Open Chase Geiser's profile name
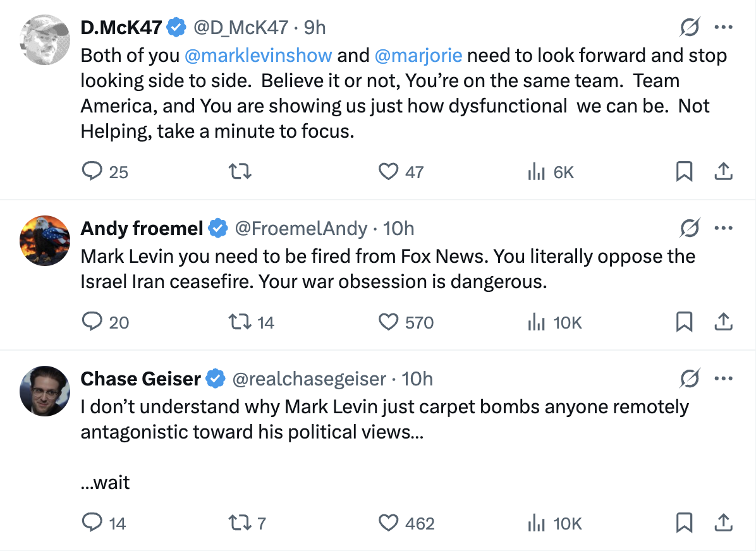Image resolution: width=756 pixels, height=551 pixels. pos(140,378)
